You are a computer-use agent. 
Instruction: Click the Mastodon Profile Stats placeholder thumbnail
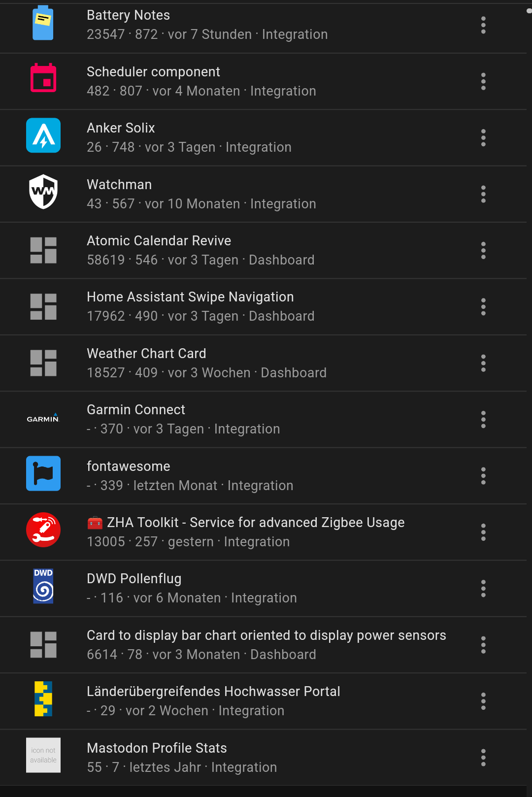pos(43,755)
